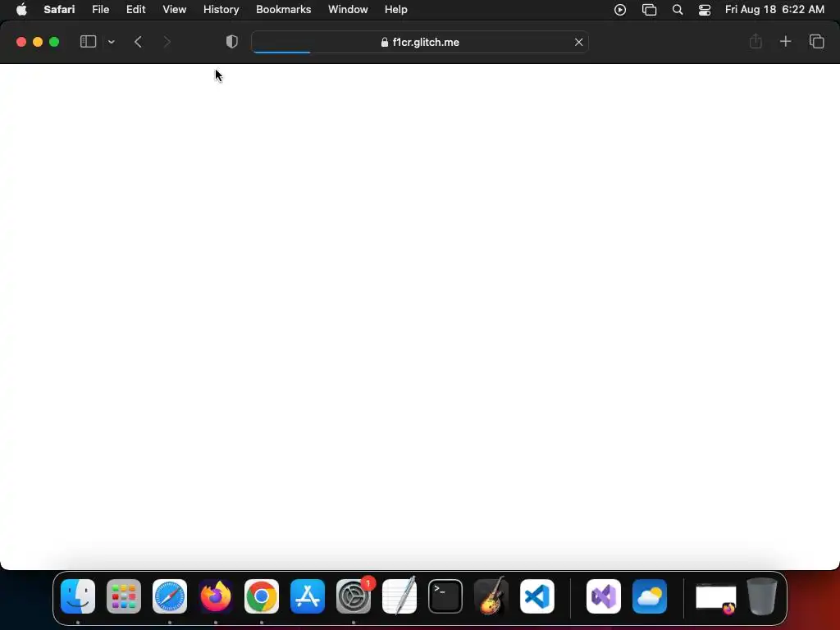Open TextEdit from the Dock
The width and height of the screenshot is (840, 630).
click(x=399, y=596)
